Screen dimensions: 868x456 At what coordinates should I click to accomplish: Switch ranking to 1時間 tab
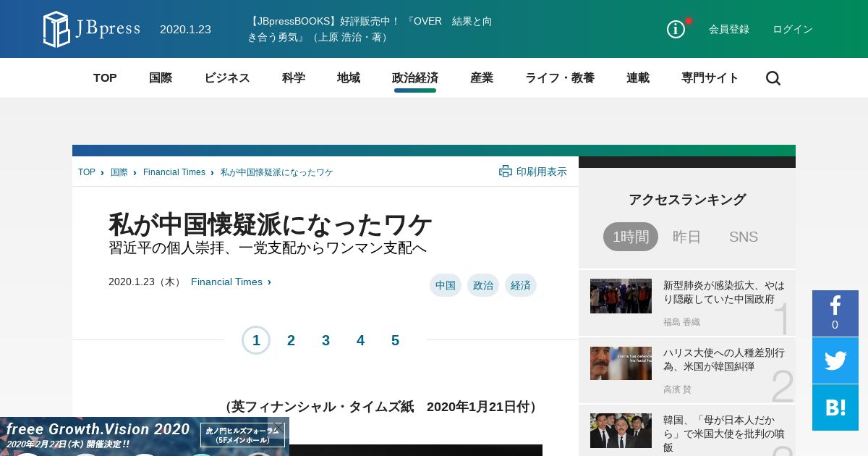630,237
